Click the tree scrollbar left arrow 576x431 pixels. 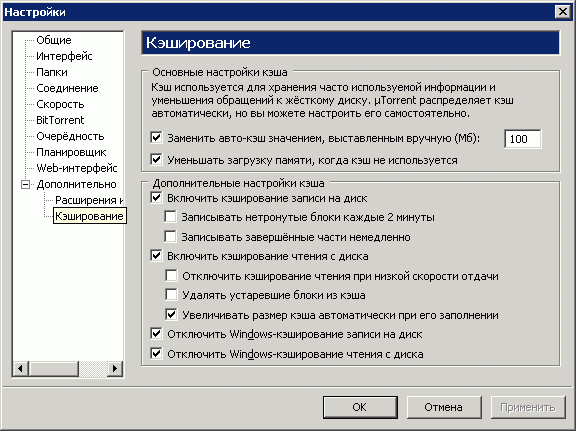tap(21, 368)
